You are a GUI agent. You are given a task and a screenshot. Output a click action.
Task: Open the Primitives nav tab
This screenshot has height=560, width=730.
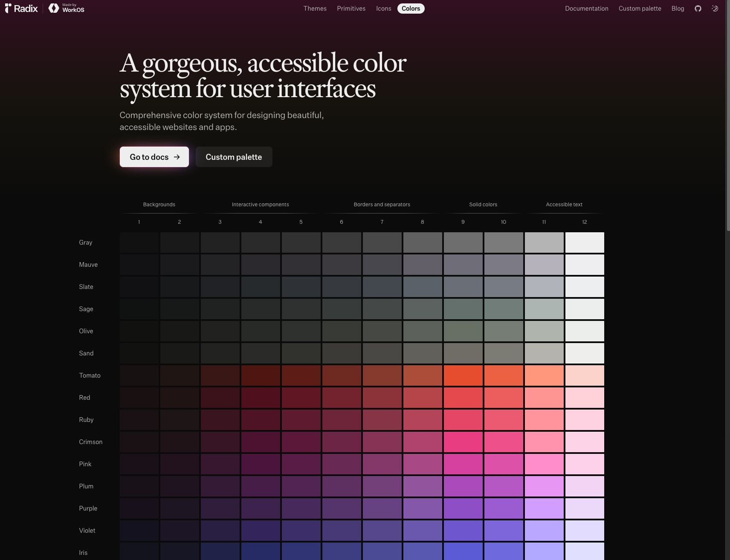pyautogui.click(x=351, y=9)
